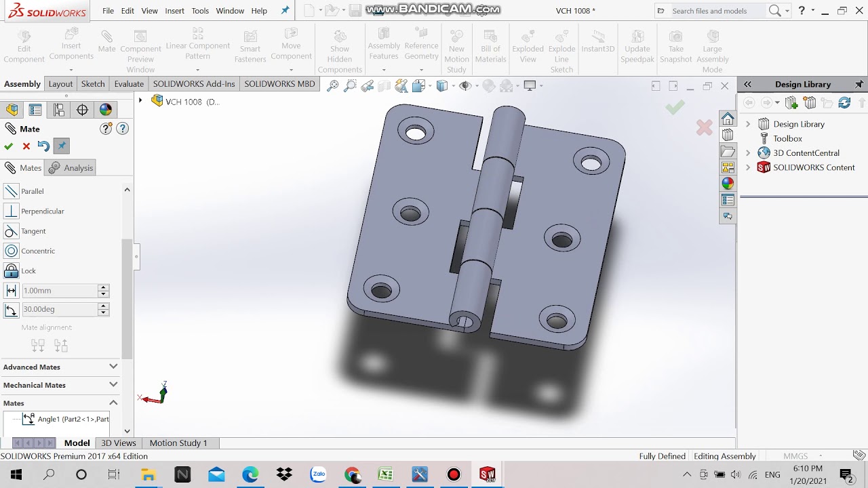Click the Search files and models box
This screenshot has height=488, width=868.
(717, 11)
